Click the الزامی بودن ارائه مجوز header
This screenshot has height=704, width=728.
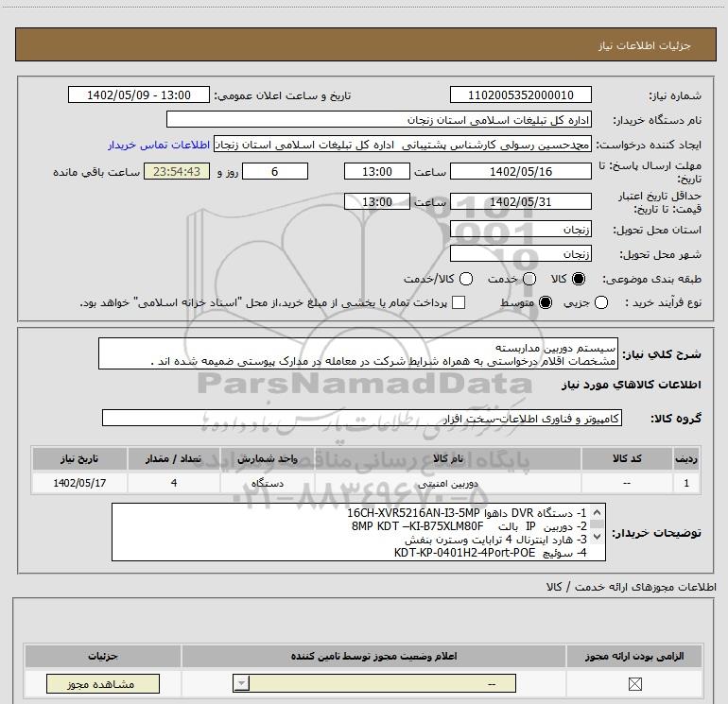(634, 656)
